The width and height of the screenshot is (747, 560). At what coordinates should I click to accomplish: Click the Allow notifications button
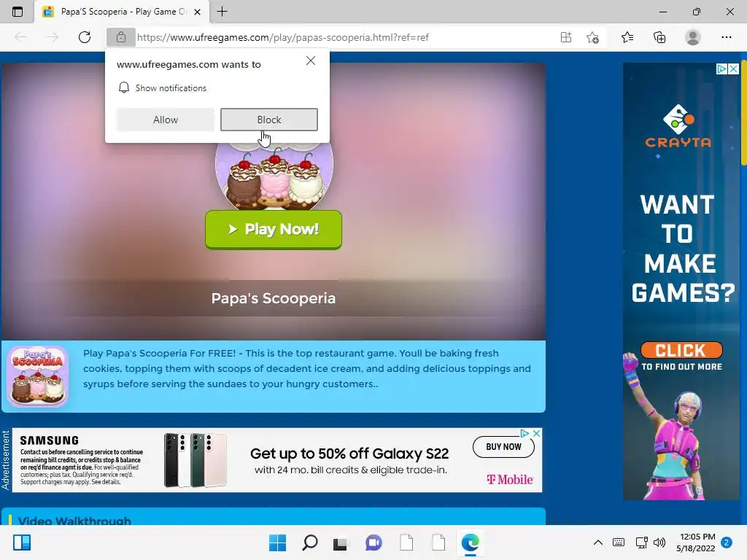click(x=166, y=120)
